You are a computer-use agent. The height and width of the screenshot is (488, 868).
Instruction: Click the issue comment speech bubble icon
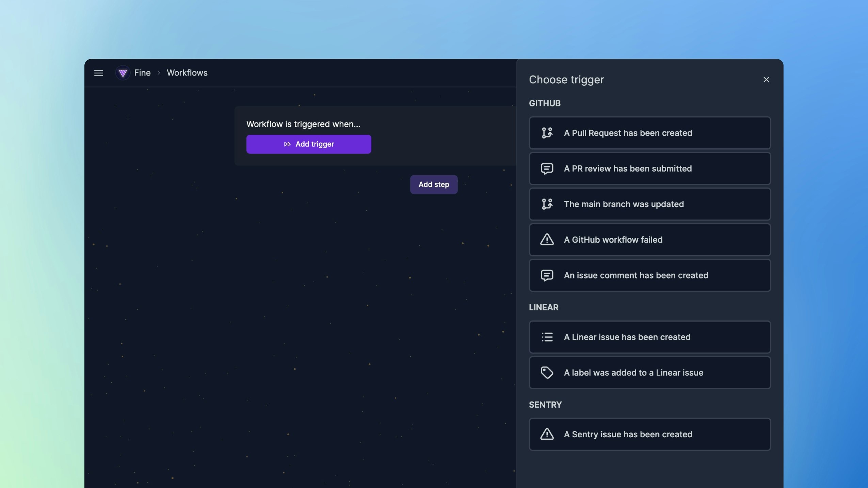click(x=547, y=275)
